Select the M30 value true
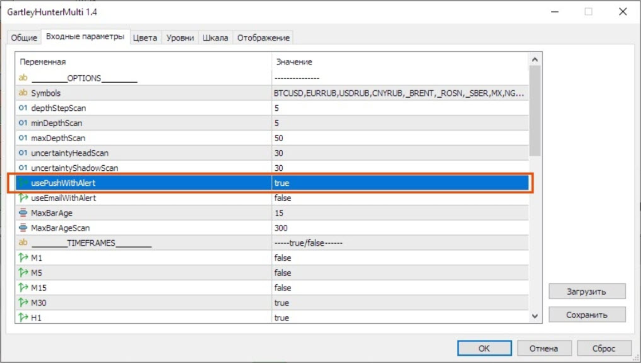The width and height of the screenshot is (641, 364). tap(400, 303)
